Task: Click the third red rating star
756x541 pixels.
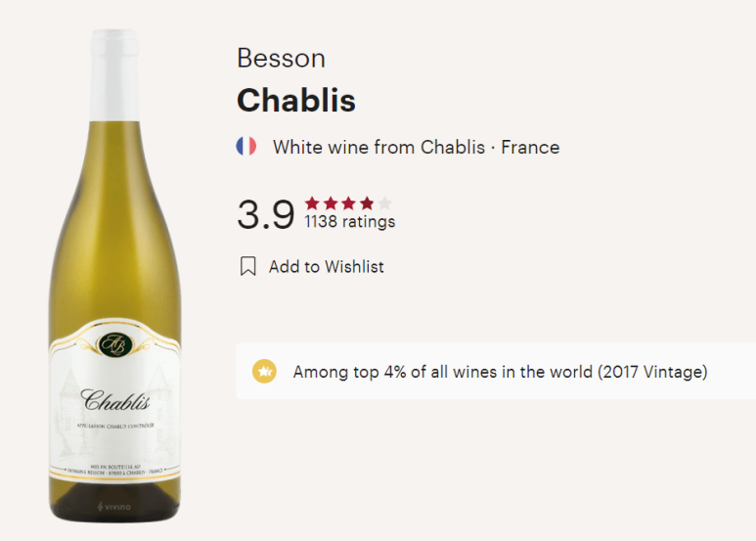Action: point(348,203)
